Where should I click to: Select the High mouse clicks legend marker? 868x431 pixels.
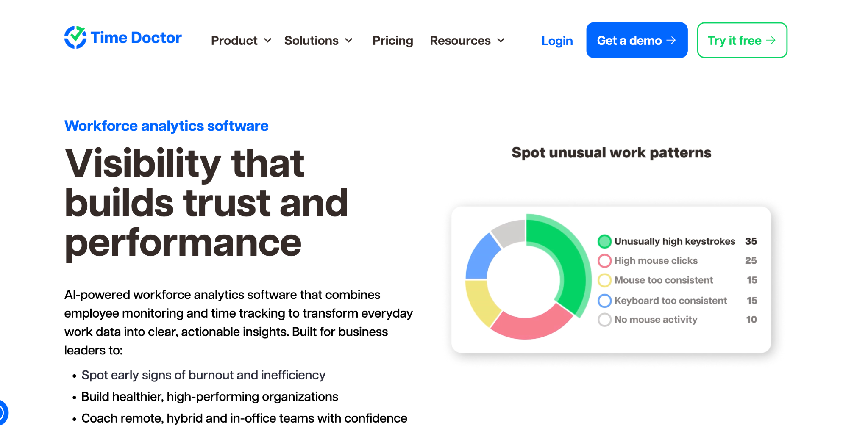tap(604, 261)
